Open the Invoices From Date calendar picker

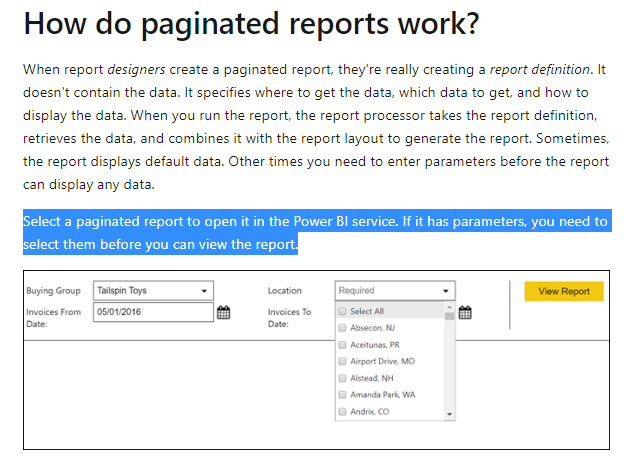223,313
